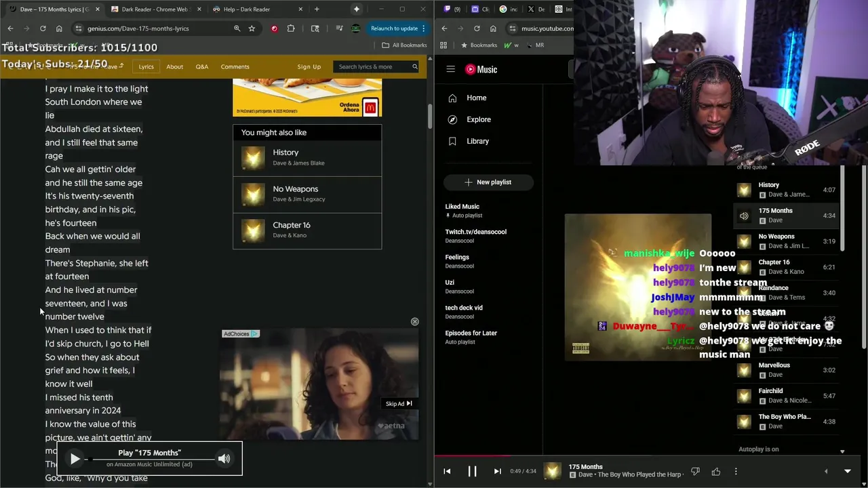Open Chapter 16 recommendation on Genius
The width and height of the screenshot is (868, 488).
click(307, 230)
